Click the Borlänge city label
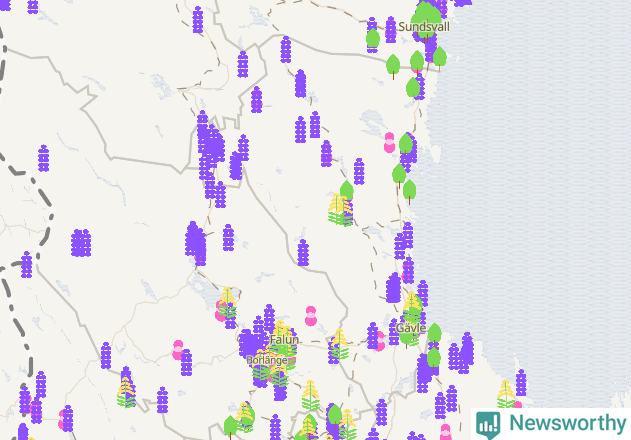Screen dimensions: 631x440 pos(266,360)
